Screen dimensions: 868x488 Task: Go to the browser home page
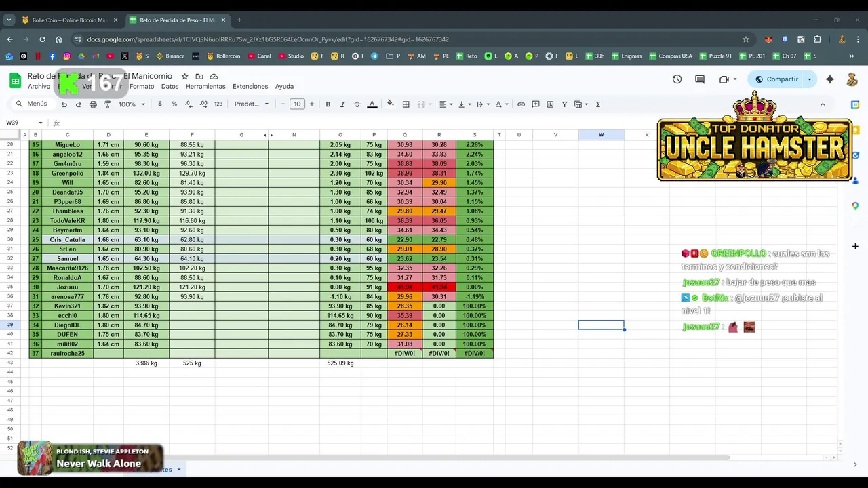click(x=58, y=39)
